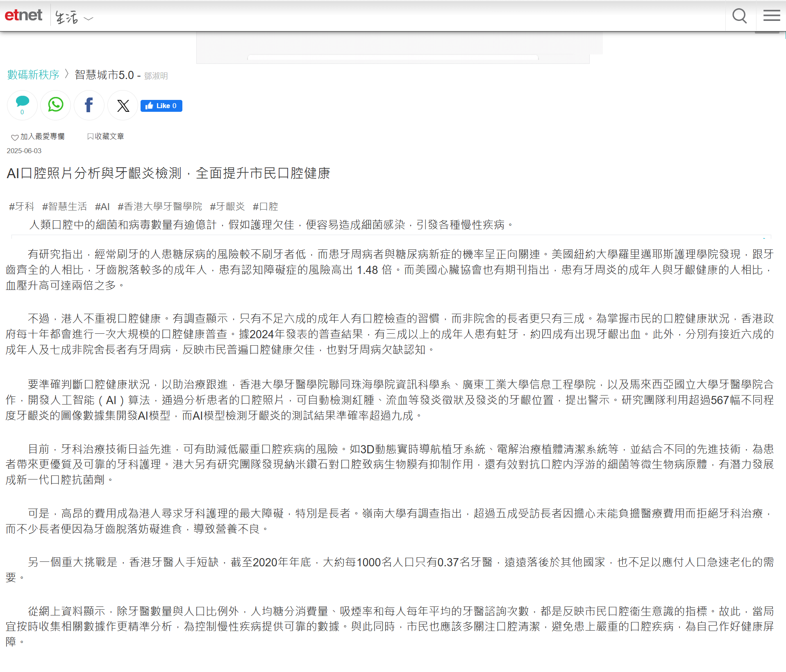The width and height of the screenshot is (786, 672).
Task: Click article headline AI口腔照片分析與牙齦炎檢測
Action: coord(168,173)
